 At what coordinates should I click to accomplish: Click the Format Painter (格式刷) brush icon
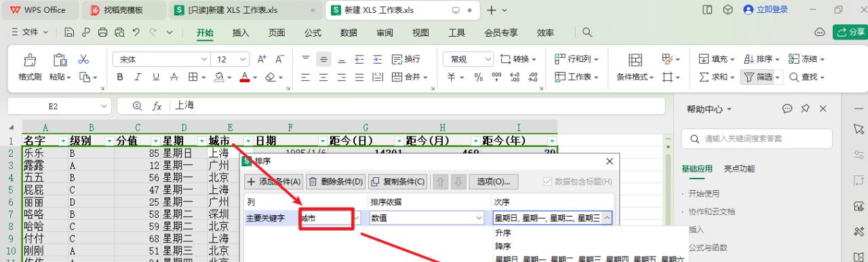click(x=30, y=60)
